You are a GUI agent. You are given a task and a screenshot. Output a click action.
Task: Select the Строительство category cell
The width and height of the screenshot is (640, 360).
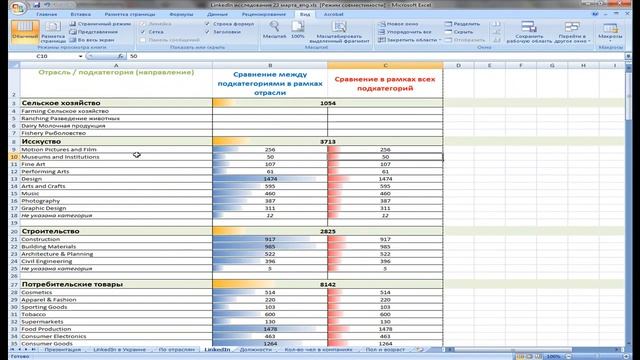click(116, 231)
